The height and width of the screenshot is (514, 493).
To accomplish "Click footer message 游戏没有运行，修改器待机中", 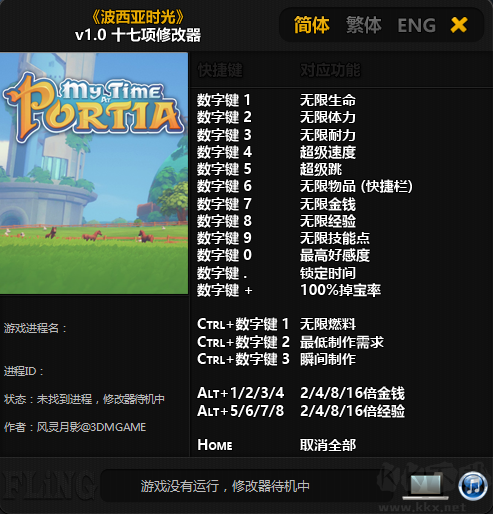I will [225, 486].
